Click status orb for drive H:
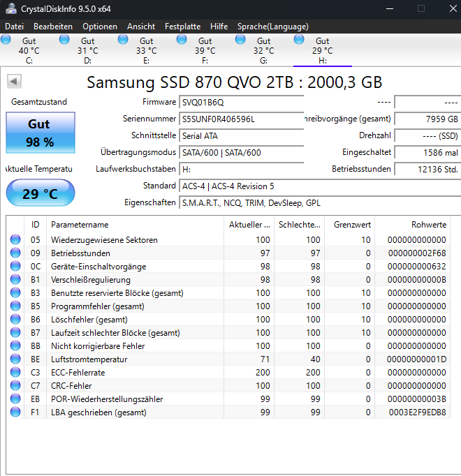This screenshot has height=476, width=461. click(299, 40)
